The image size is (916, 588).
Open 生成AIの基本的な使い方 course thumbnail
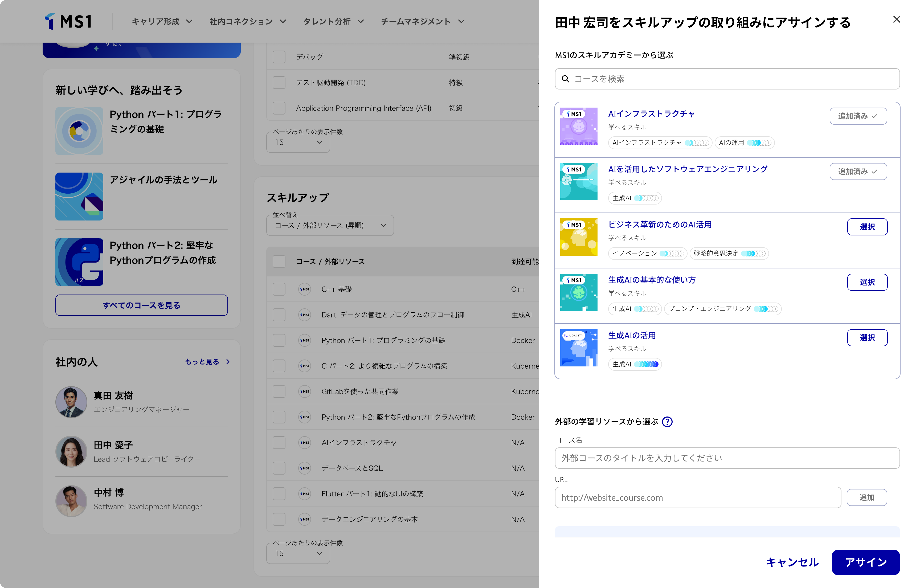579,292
